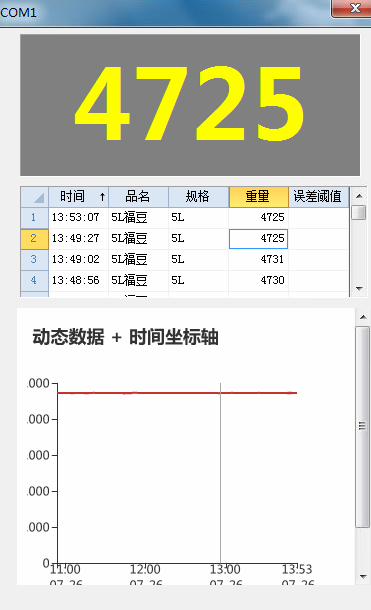Sort by the 时间 column header
This screenshot has height=610, width=371.
pos(79,197)
